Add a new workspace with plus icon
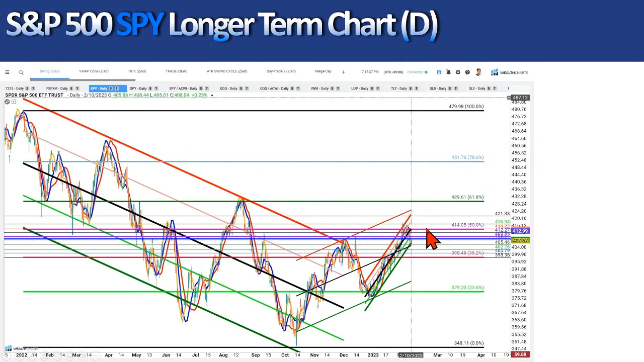 (343, 72)
